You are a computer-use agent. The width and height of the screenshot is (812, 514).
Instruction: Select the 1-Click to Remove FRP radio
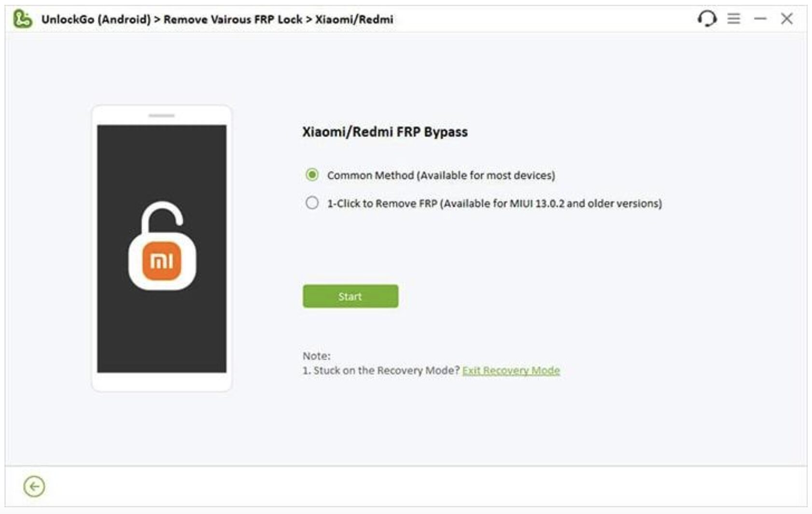tap(312, 202)
